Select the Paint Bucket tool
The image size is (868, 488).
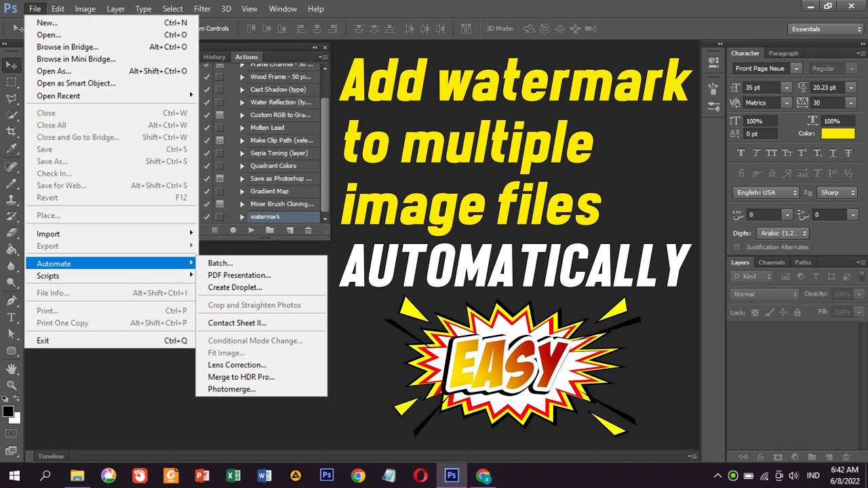pyautogui.click(x=12, y=250)
